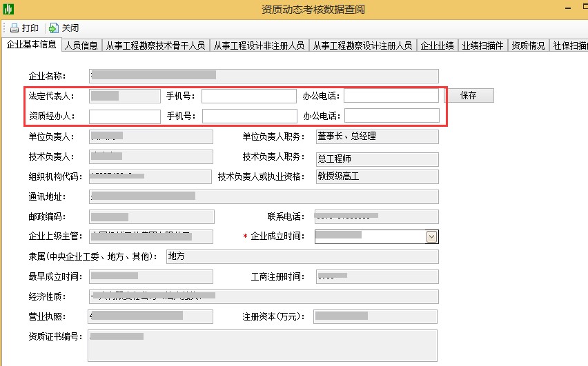The width and height of the screenshot is (588, 366).
Task: Select the 从事工程设计非注册人员 tab
Action: point(259,45)
